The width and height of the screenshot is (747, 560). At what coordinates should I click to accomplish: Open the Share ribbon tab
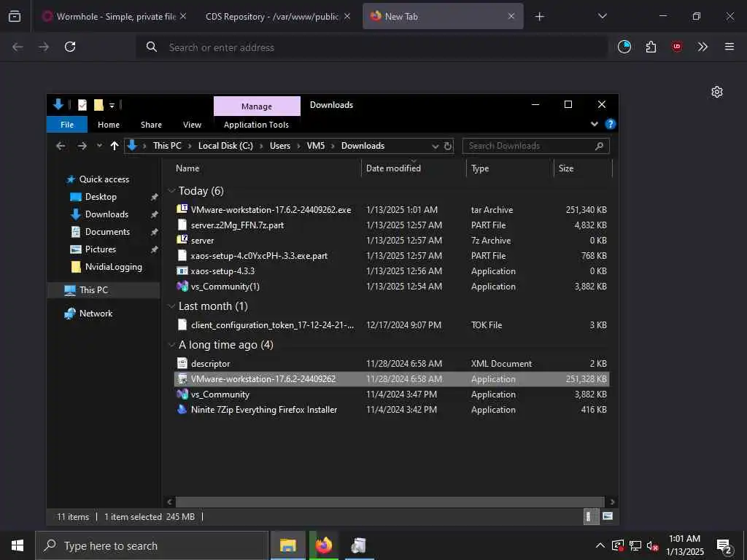(x=151, y=125)
